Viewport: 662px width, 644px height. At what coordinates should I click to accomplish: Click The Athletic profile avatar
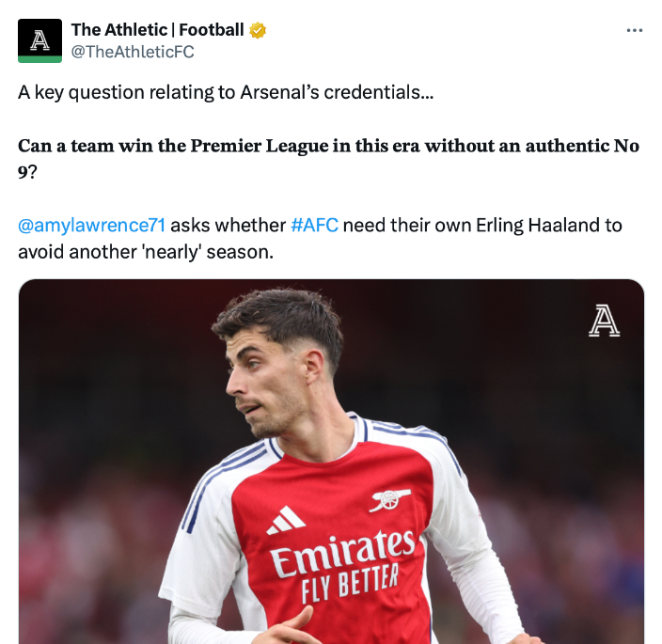coord(39,40)
